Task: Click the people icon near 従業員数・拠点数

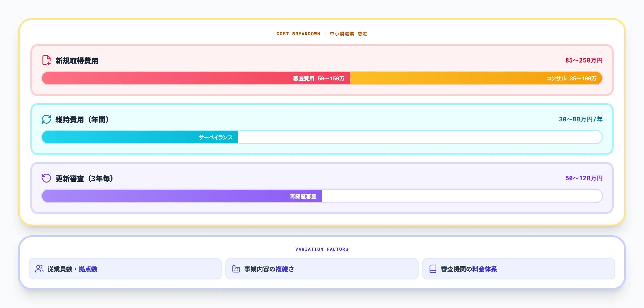Action: point(39,269)
